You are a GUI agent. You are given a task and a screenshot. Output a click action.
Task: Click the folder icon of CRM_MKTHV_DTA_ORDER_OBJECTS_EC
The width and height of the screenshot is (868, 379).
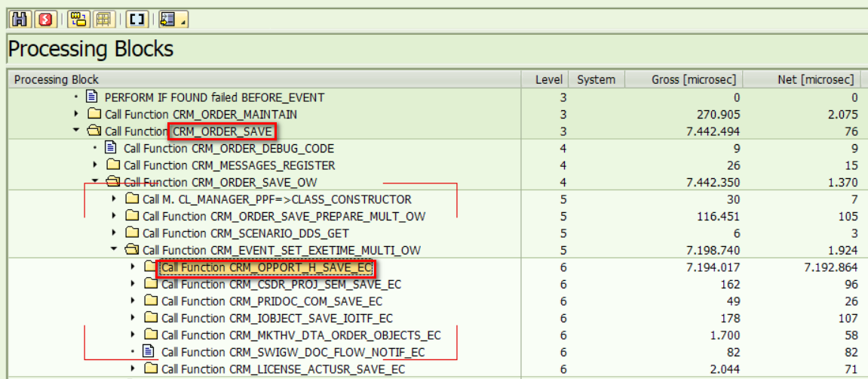pos(151,334)
